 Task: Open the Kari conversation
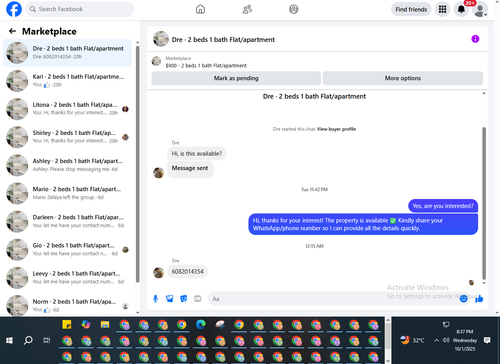pyautogui.click(x=67, y=81)
